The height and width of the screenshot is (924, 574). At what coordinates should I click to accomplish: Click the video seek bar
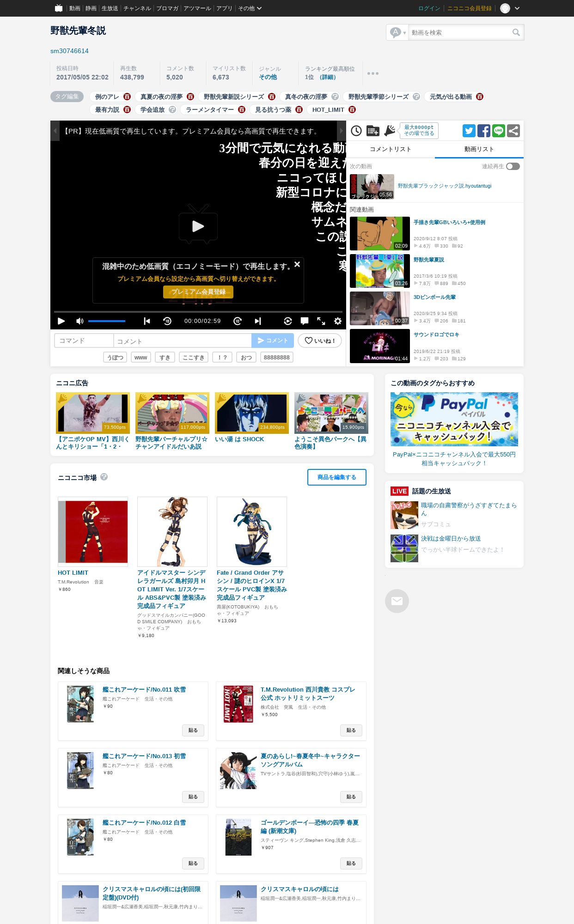pyautogui.click(x=198, y=312)
